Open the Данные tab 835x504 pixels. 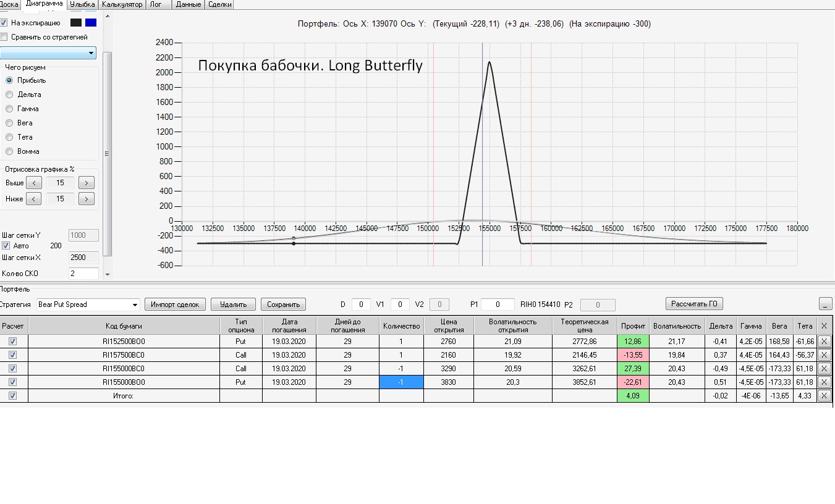(188, 4)
